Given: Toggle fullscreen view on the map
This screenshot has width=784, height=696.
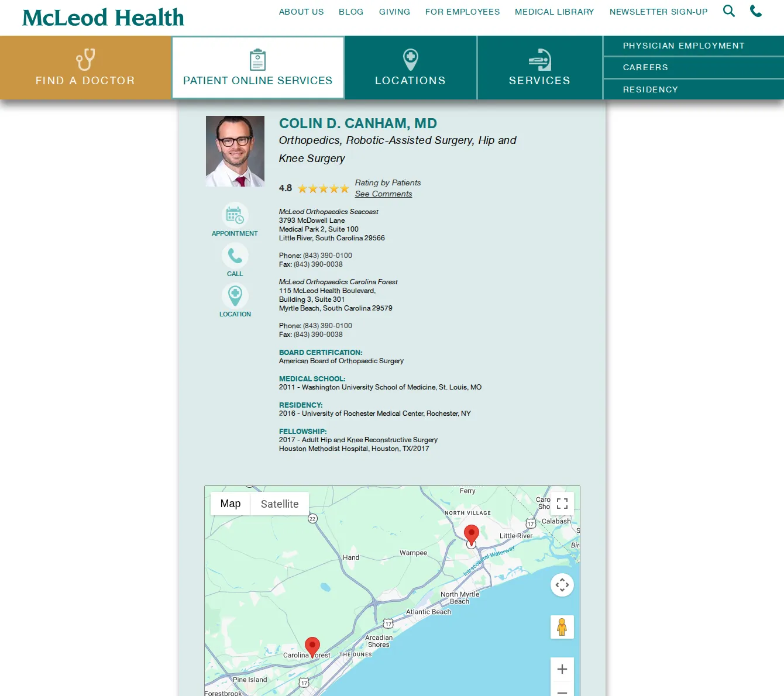Looking at the screenshot, I should point(562,504).
